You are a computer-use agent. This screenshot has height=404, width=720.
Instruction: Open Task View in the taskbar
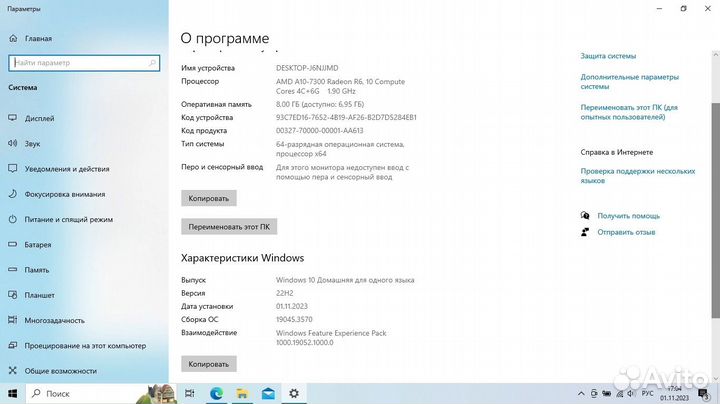tap(189, 393)
